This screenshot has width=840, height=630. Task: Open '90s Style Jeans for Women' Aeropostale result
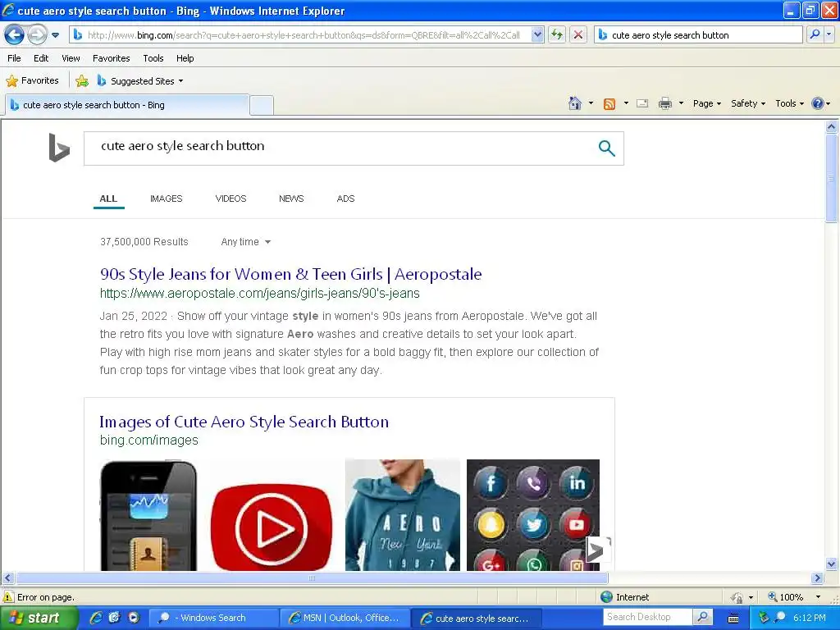point(291,274)
